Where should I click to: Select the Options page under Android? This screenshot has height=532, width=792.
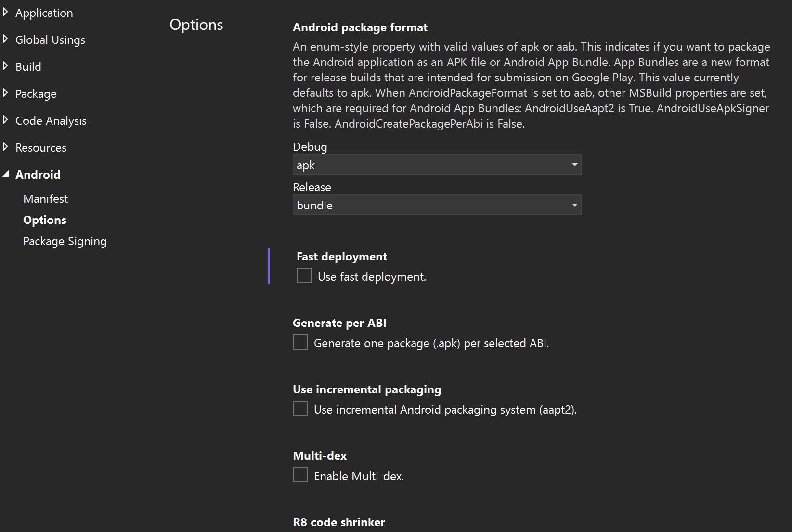[x=45, y=220]
